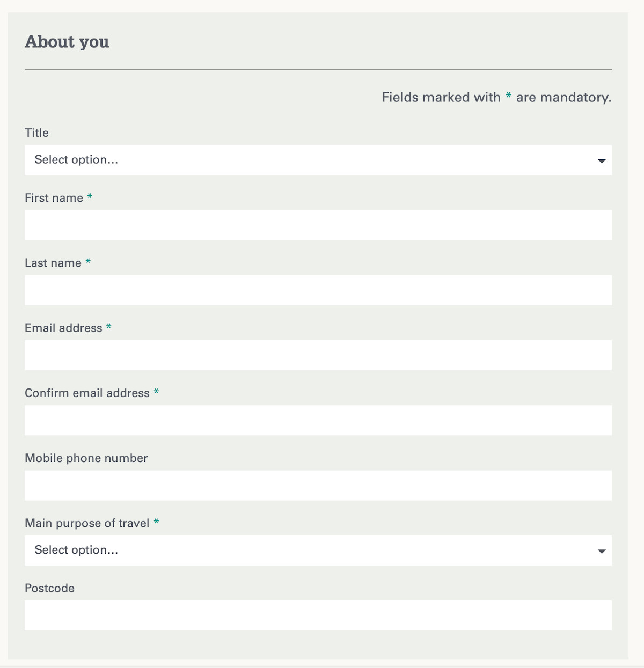644x668 pixels.
Task: Open the Title select dropdown
Action: [318, 160]
